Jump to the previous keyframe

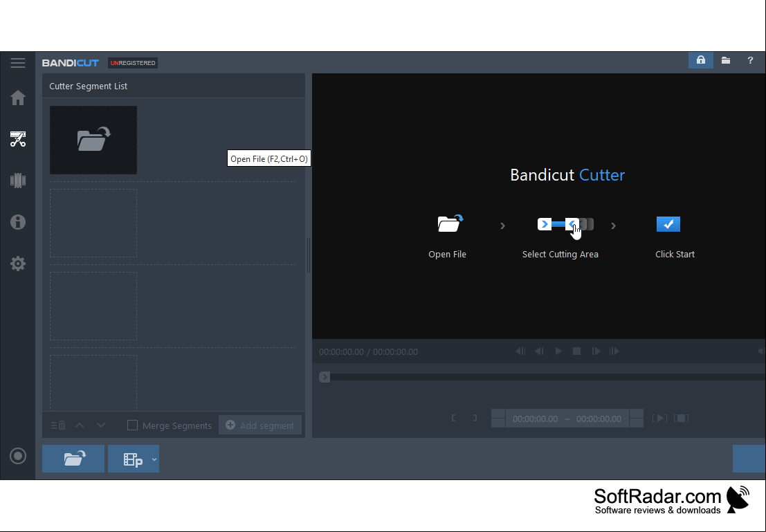pos(520,351)
